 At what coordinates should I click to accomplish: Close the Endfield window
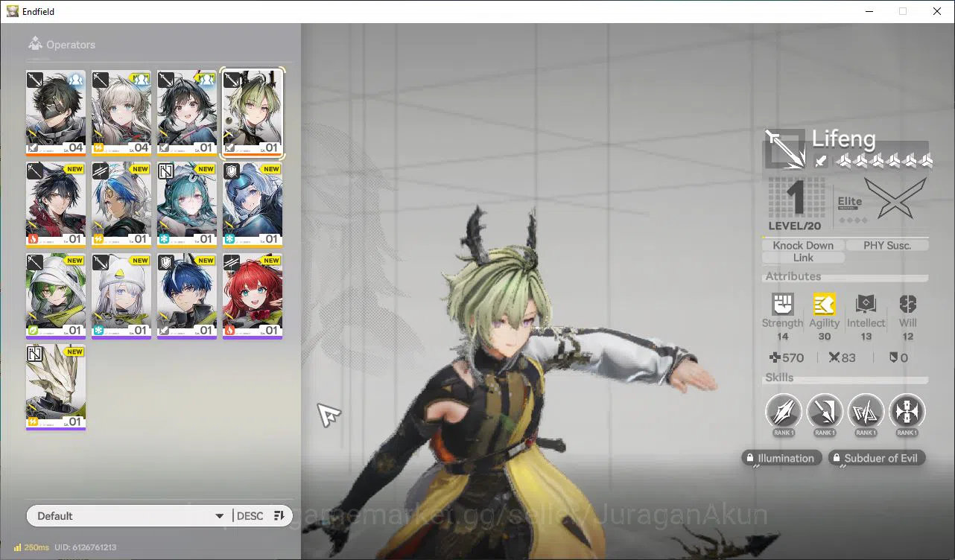pos(937,11)
